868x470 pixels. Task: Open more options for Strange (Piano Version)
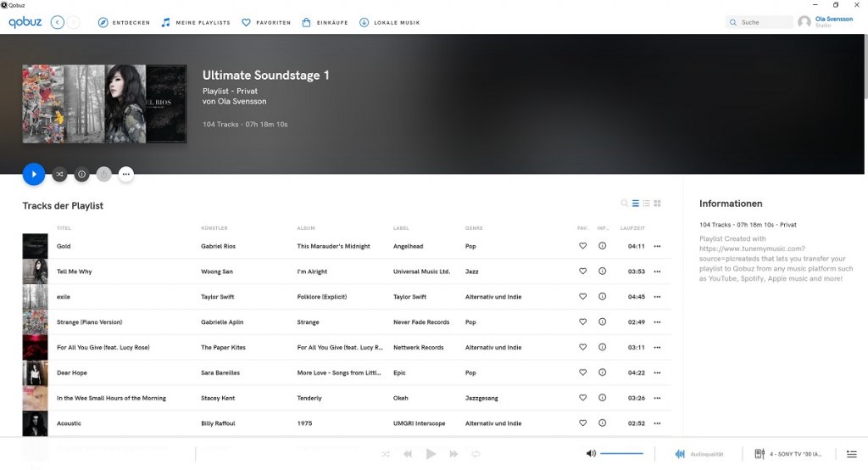click(657, 322)
